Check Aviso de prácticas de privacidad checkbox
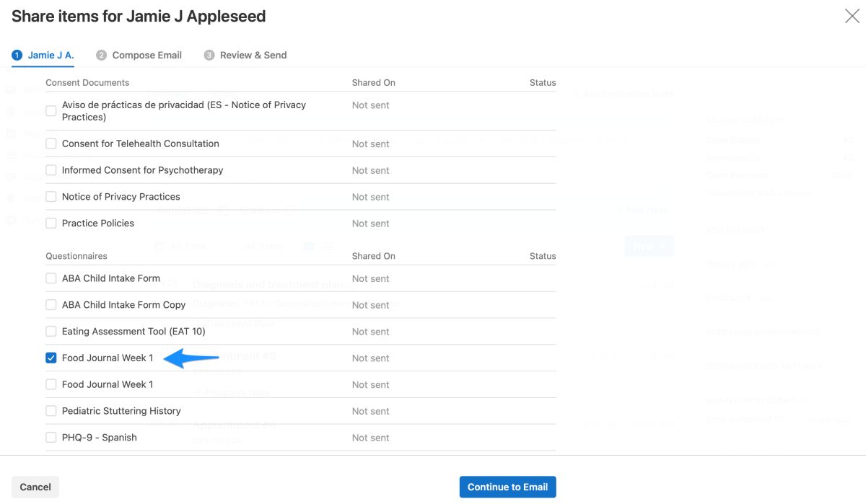Screen dimensions: 866x504 coord(51,111)
